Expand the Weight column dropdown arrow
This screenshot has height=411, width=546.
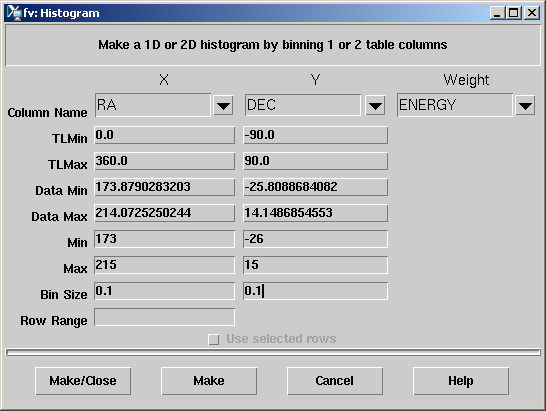pos(525,106)
